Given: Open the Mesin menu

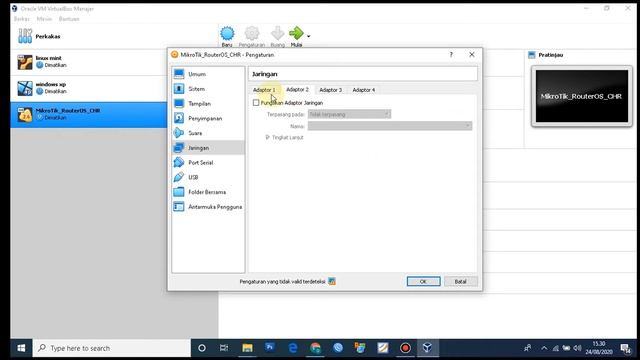Looking at the screenshot, I should (44, 19).
